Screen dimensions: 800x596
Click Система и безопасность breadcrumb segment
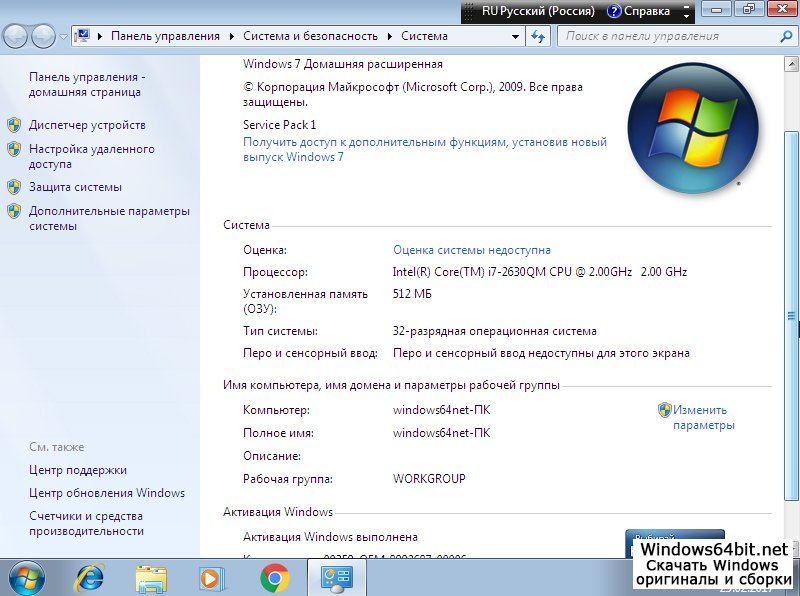[310, 36]
